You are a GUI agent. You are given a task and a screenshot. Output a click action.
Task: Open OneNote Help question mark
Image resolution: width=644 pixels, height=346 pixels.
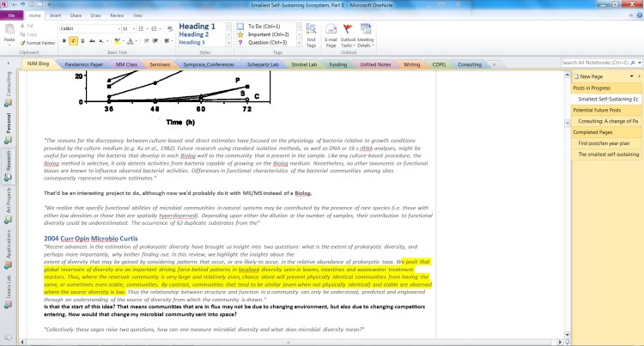pyautogui.click(x=637, y=15)
